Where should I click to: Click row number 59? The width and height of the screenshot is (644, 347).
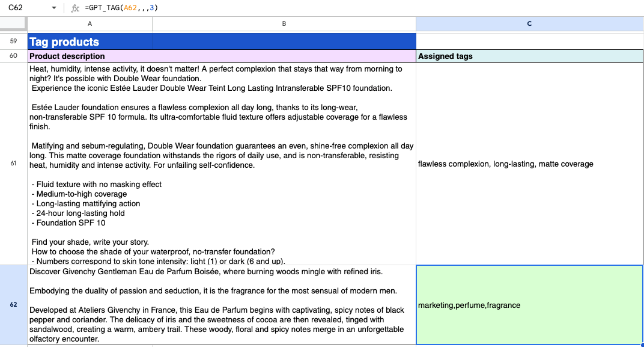(13, 41)
